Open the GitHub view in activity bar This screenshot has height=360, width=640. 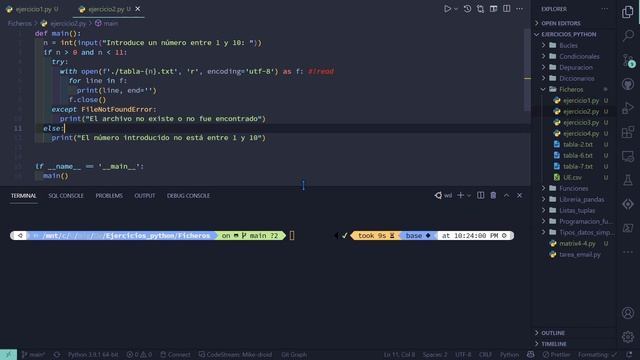628,84
